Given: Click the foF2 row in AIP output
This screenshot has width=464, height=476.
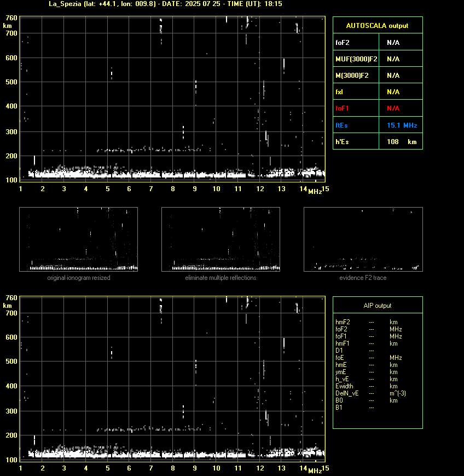Looking at the screenshot, I should pyautogui.click(x=369, y=329).
